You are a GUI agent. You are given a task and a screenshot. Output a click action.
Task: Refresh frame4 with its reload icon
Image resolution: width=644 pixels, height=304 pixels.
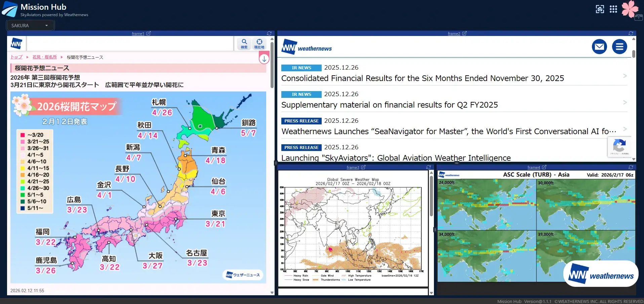coord(631,167)
